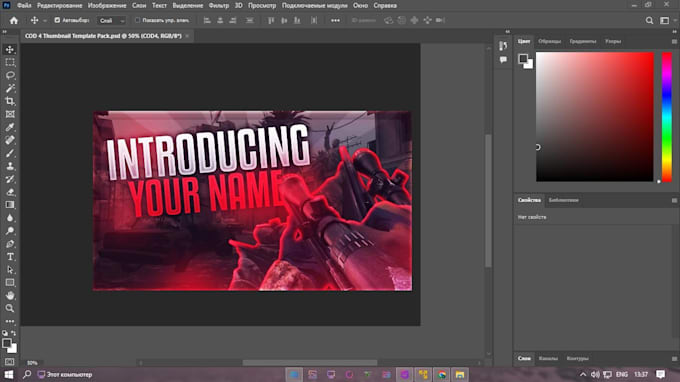Open the Move tool preset picker arrow

pos(45,21)
